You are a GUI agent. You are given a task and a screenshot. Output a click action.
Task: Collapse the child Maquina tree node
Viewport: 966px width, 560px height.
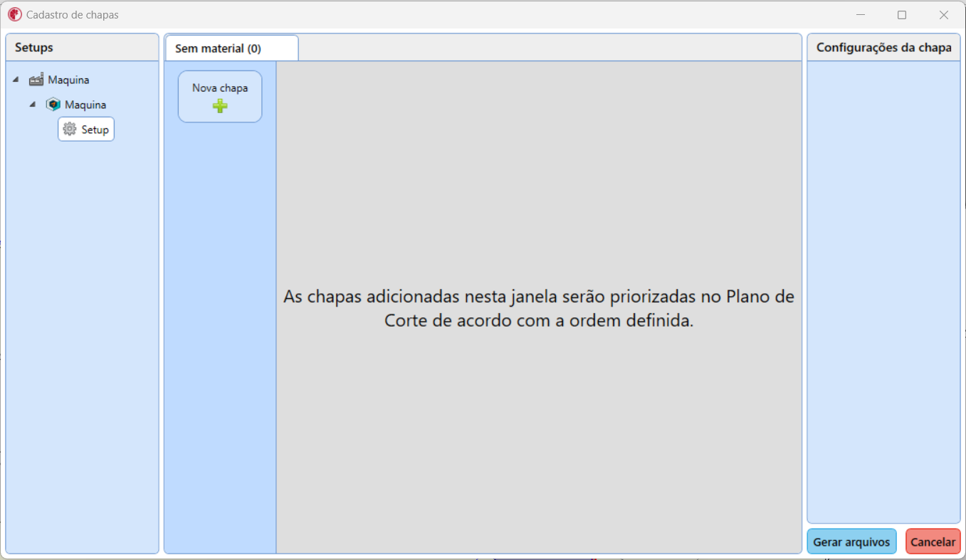pyautogui.click(x=33, y=105)
